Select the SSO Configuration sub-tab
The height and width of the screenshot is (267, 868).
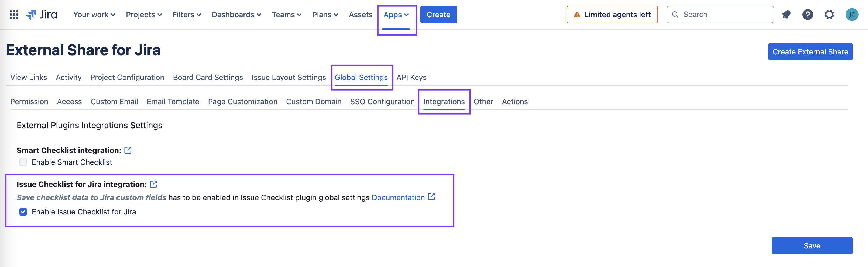[x=382, y=102]
